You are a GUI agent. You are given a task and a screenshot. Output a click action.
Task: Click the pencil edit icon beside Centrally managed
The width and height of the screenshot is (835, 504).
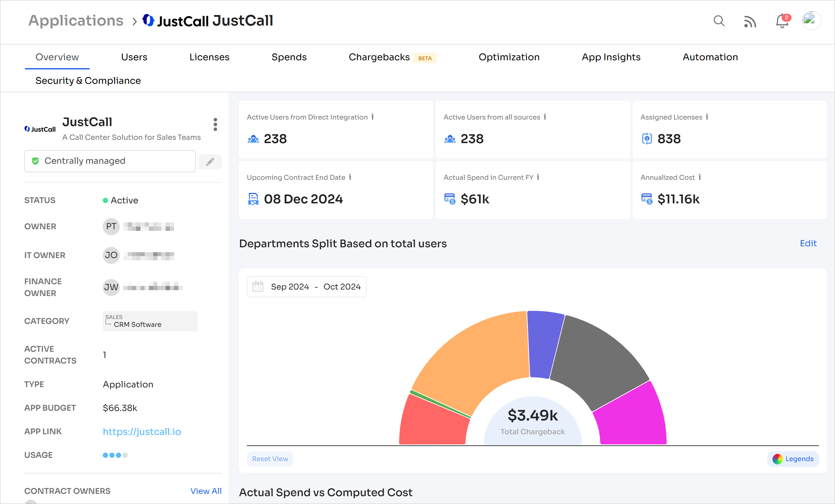(210, 162)
